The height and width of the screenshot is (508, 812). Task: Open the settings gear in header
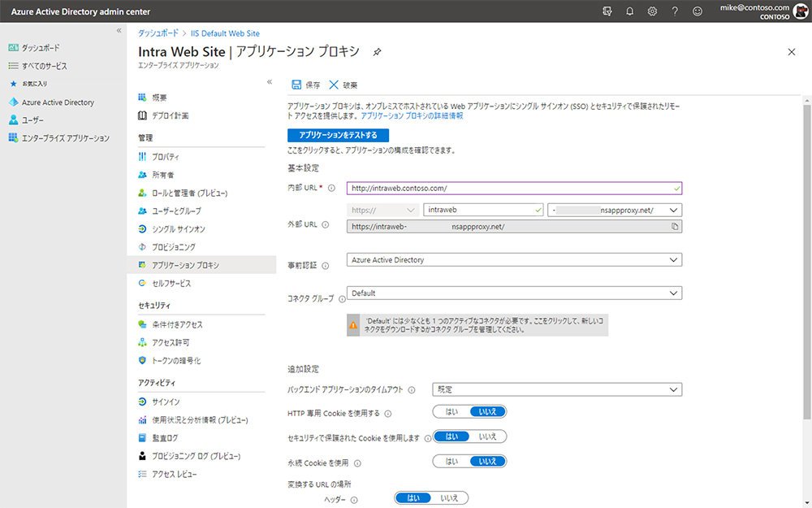[x=652, y=11]
